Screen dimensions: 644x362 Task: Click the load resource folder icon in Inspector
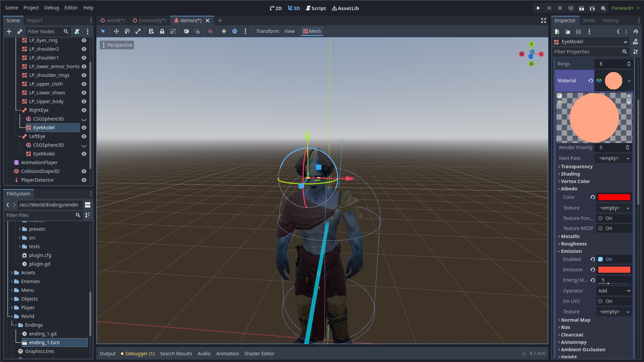[568, 32]
